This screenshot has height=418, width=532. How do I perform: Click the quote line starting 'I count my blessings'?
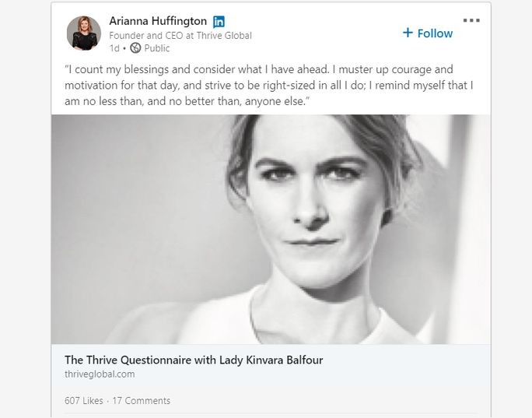[x=258, y=70]
